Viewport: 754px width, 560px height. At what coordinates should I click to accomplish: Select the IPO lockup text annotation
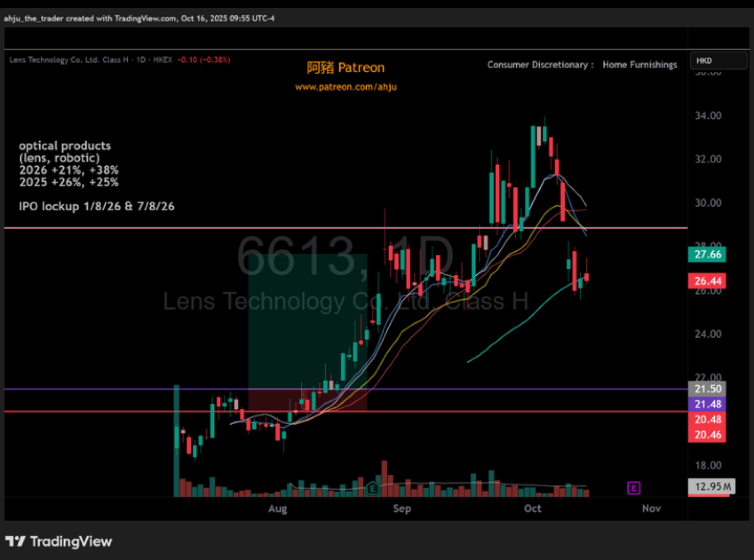tap(97, 206)
